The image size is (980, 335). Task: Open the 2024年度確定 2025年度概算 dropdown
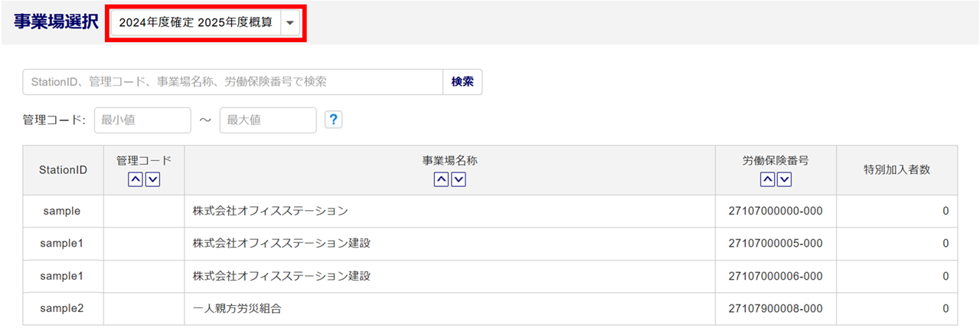point(196,23)
